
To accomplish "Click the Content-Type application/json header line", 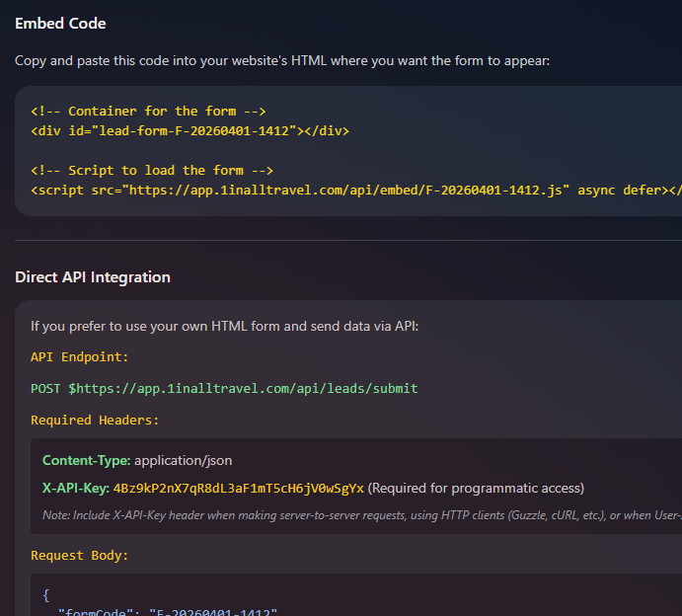I will 137,461.
